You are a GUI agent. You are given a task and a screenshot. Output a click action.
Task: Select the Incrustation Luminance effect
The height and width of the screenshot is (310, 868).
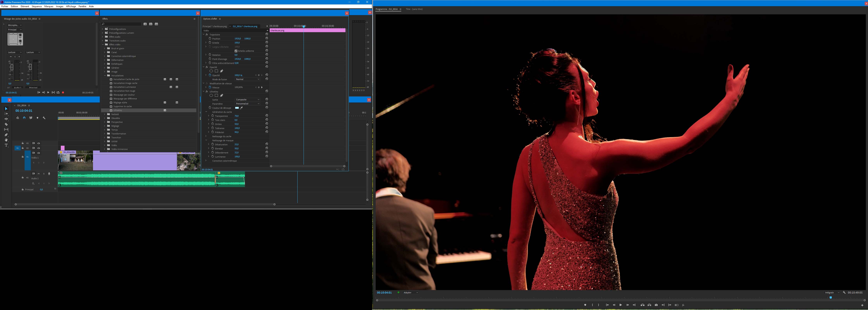pos(124,87)
